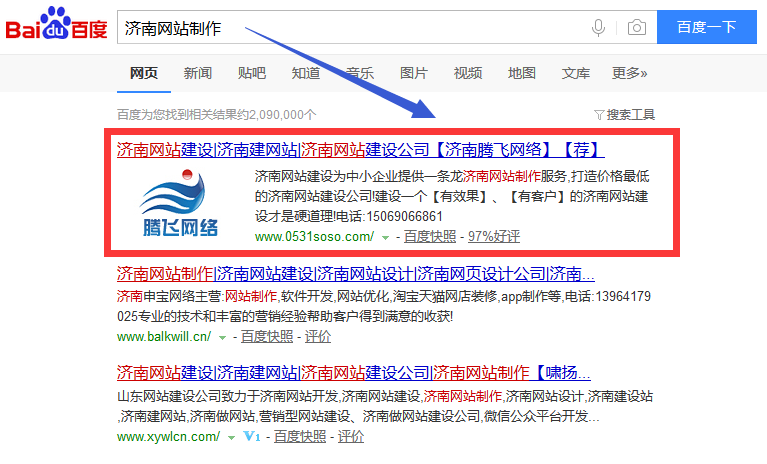Open 百度快照 for the 0531soso result
Screen dimensions: 767x464
click(x=429, y=237)
